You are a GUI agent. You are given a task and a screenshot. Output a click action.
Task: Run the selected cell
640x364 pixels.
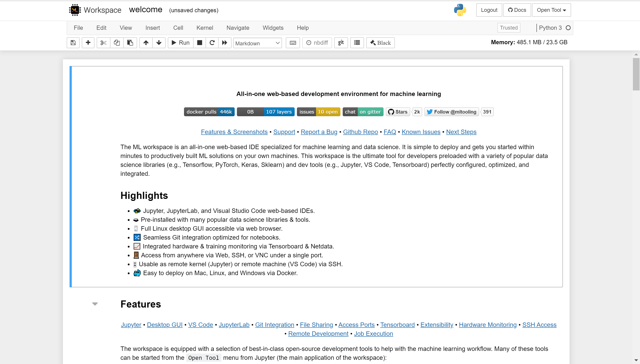[180, 43]
